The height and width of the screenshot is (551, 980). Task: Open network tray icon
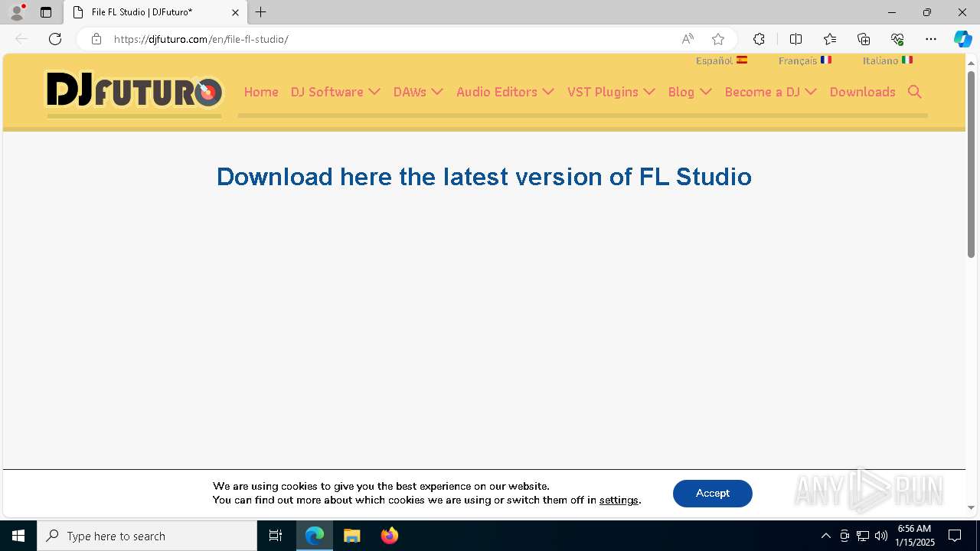(x=863, y=536)
